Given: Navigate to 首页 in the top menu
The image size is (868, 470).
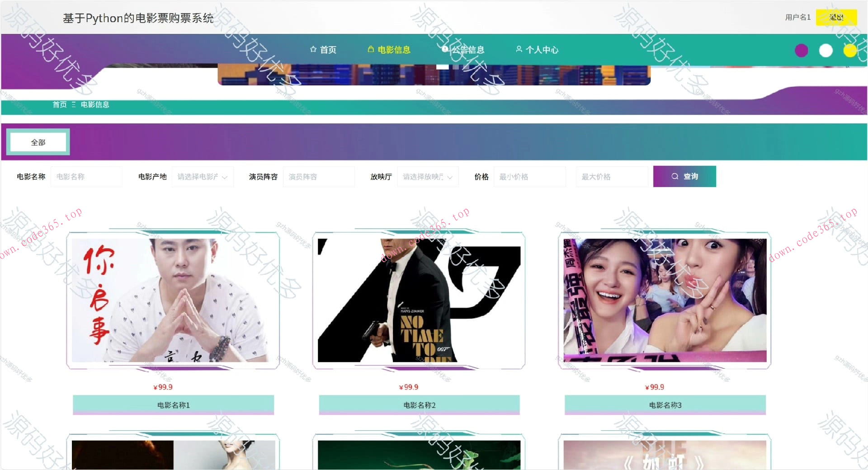Looking at the screenshot, I should (328, 50).
